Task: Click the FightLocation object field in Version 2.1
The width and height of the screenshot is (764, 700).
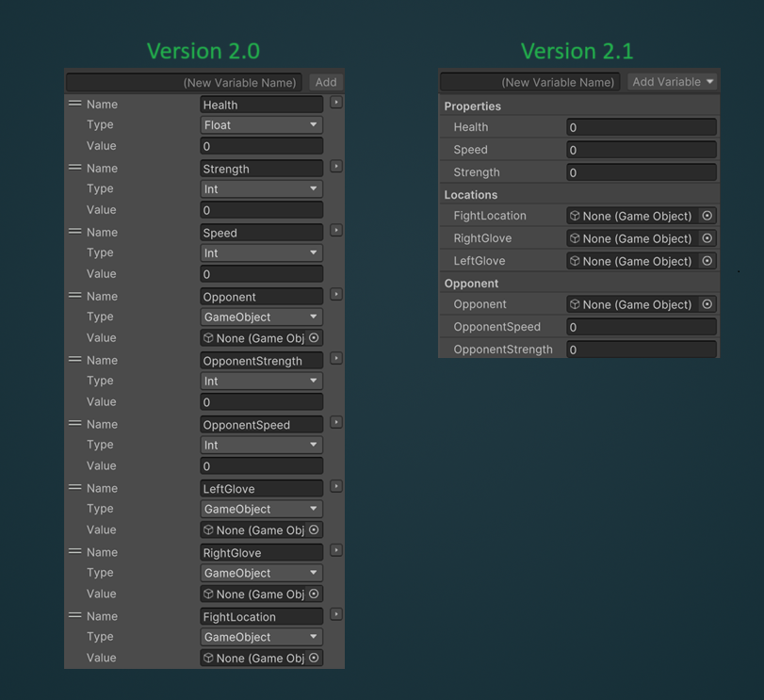Action: tap(642, 216)
